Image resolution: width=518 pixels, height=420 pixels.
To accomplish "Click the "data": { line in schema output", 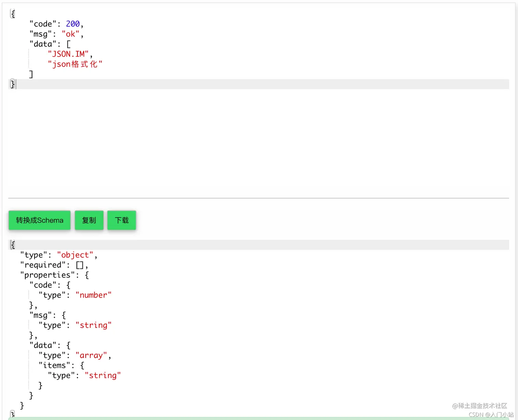I will (50, 345).
